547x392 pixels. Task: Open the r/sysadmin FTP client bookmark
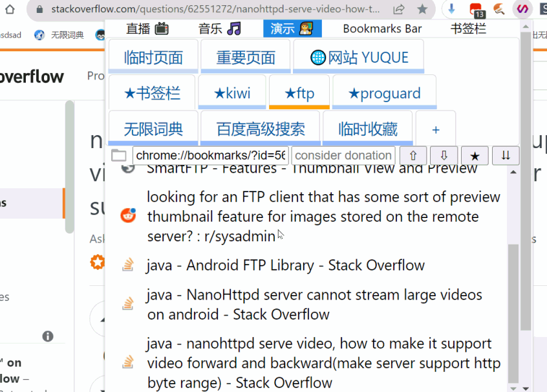[x=323, y=217]
